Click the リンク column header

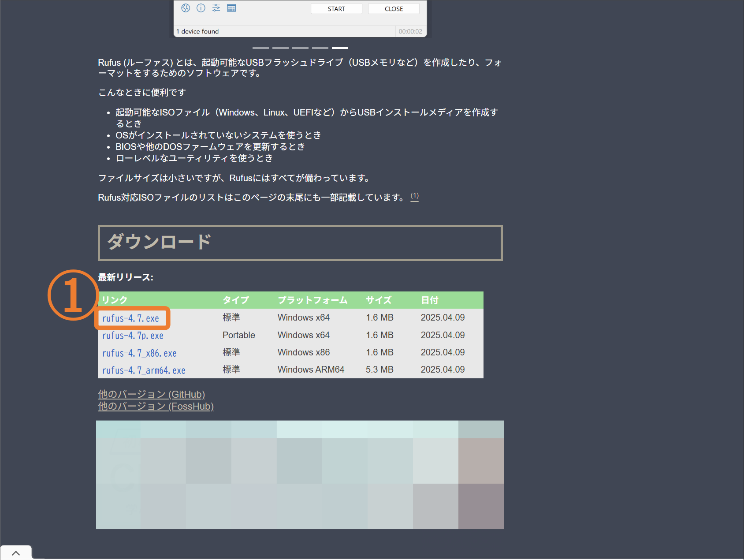click(115, 300)
